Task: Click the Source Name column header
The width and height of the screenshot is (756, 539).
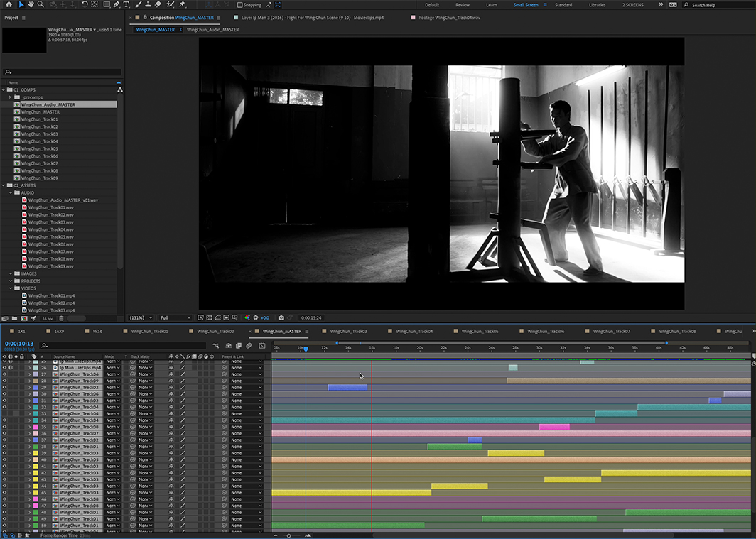Action: point(64,357)
